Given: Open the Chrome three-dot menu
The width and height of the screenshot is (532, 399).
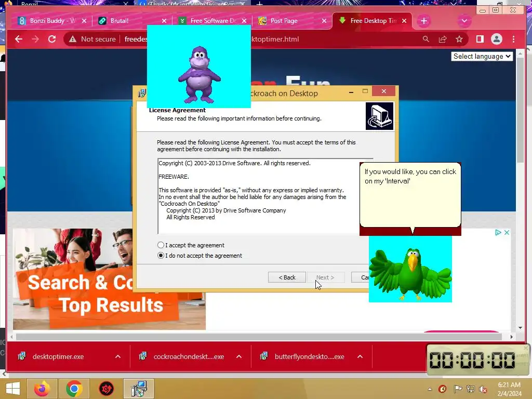Looking at the screenshot, I should (513, 39).
